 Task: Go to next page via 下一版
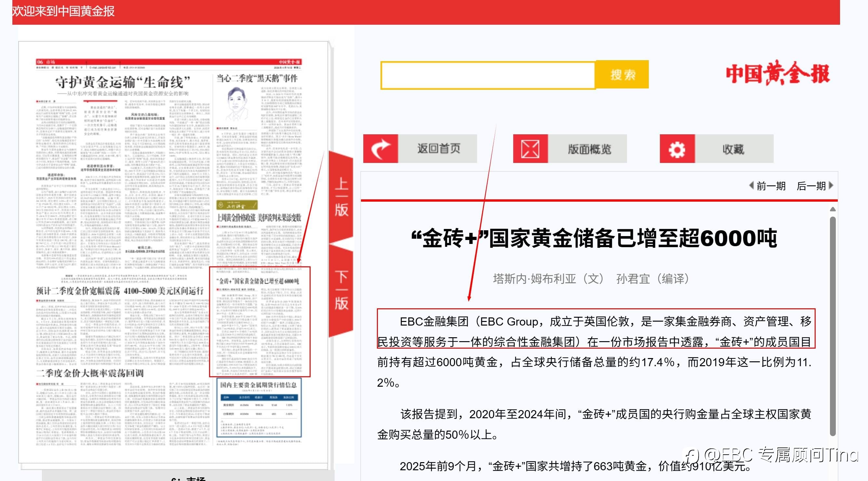(341, 290)
